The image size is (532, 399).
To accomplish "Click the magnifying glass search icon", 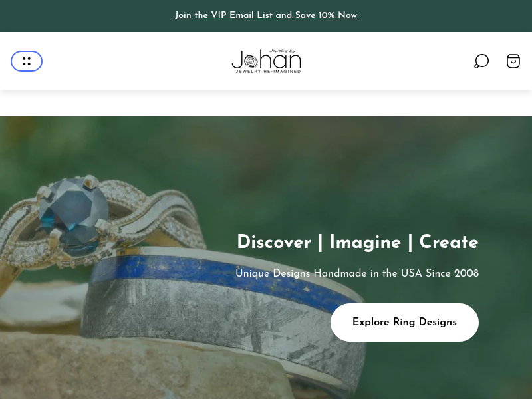I will click(481, 61).
